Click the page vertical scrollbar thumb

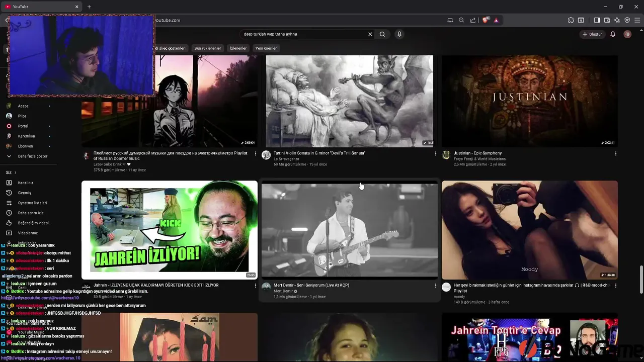(x=641, y=279)
